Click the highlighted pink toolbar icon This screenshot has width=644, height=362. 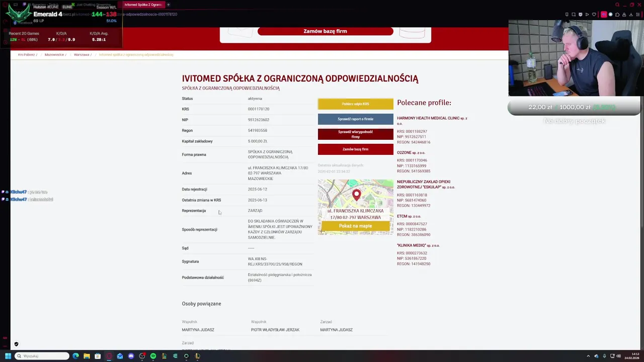coord(604,15)
